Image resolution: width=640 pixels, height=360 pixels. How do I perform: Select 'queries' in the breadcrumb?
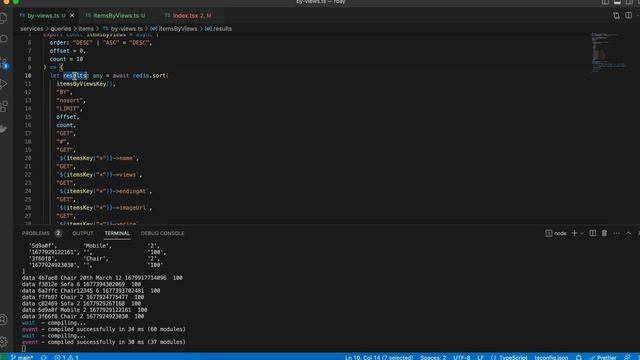(x=61, y=29)
